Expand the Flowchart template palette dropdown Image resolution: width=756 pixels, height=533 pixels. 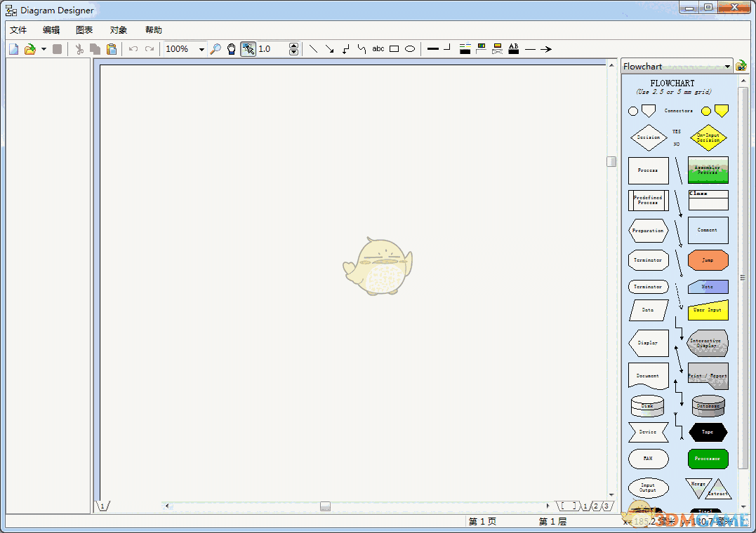[x=727, y=67]
